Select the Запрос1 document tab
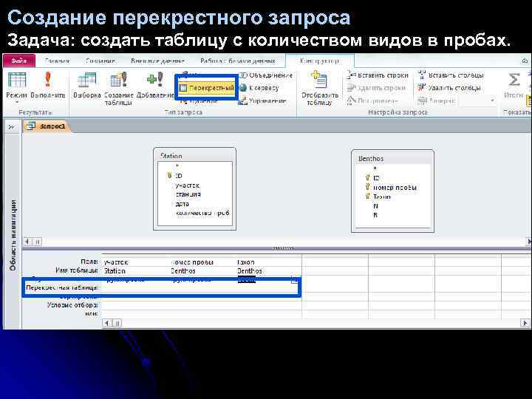 (47, 126)
